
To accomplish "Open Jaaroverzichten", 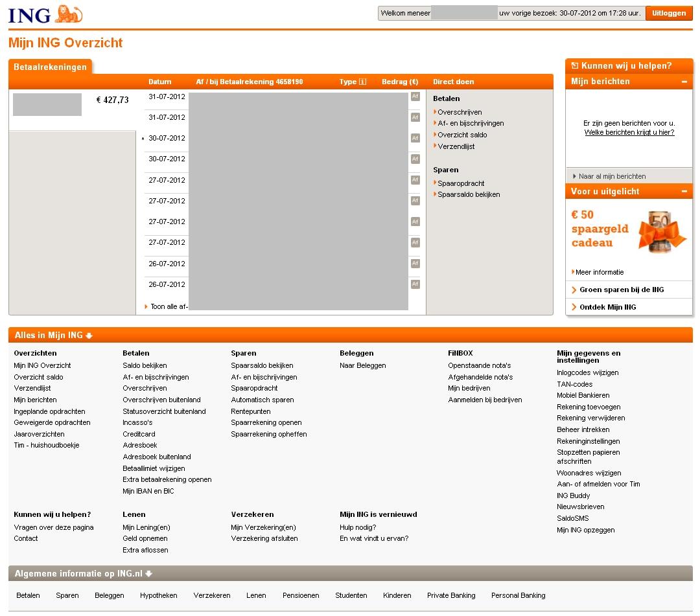I will (x=39, y=434).
